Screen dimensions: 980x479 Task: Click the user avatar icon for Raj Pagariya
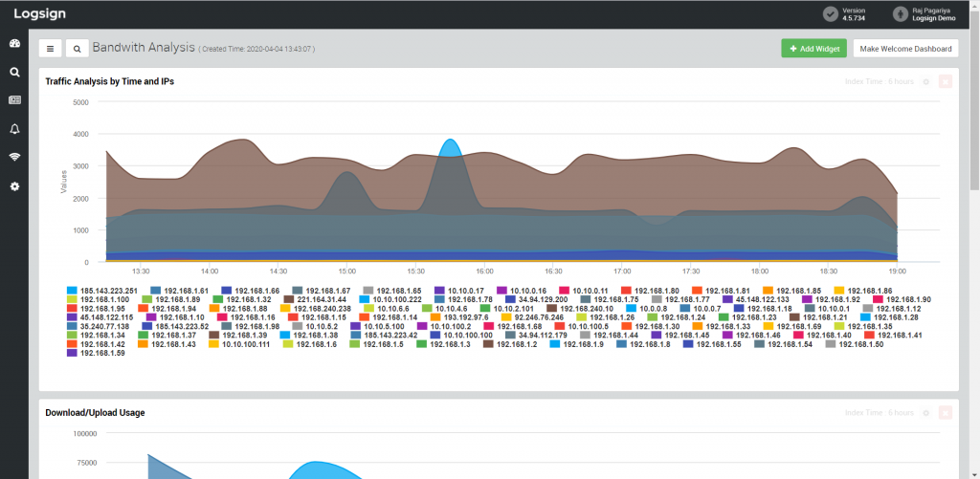click(900, 13)
